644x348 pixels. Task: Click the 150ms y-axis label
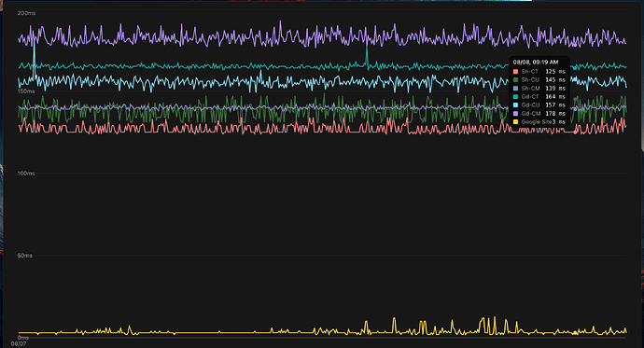[26, 91]
